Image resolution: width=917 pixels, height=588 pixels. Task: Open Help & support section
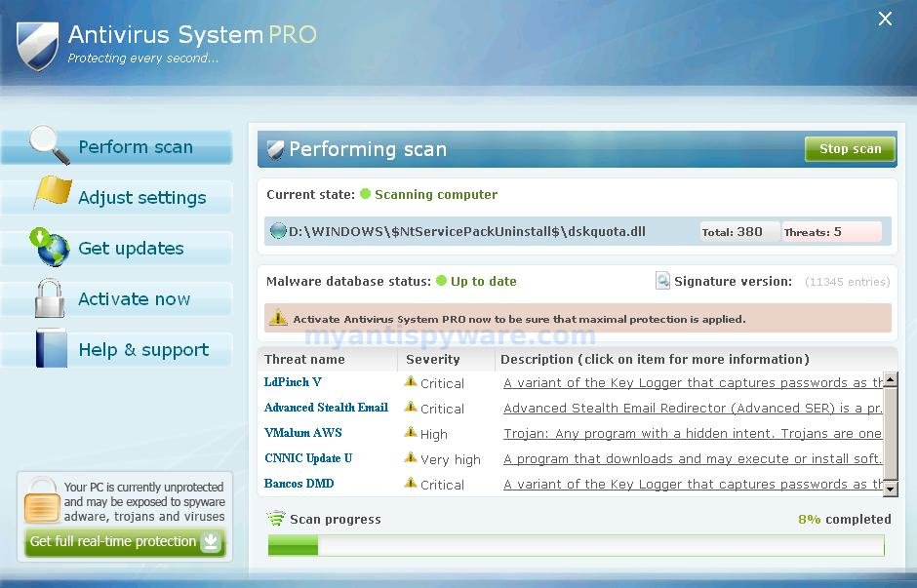pos(116,349)
